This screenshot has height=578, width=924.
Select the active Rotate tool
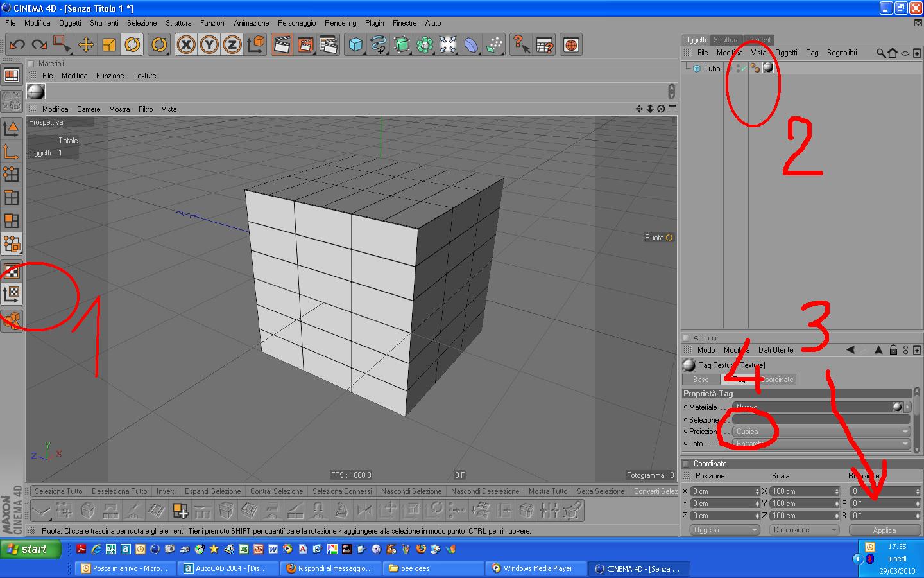click(x=132, y=45)
